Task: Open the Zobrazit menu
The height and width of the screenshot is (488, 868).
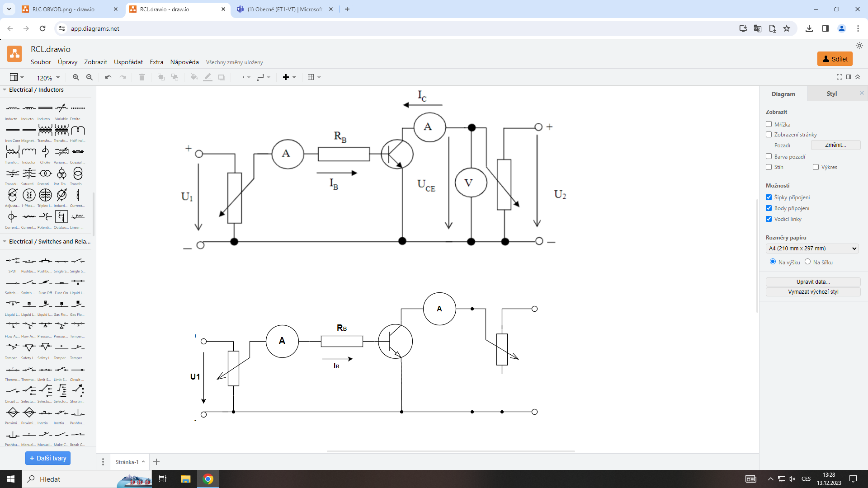Action: point(95,62)
